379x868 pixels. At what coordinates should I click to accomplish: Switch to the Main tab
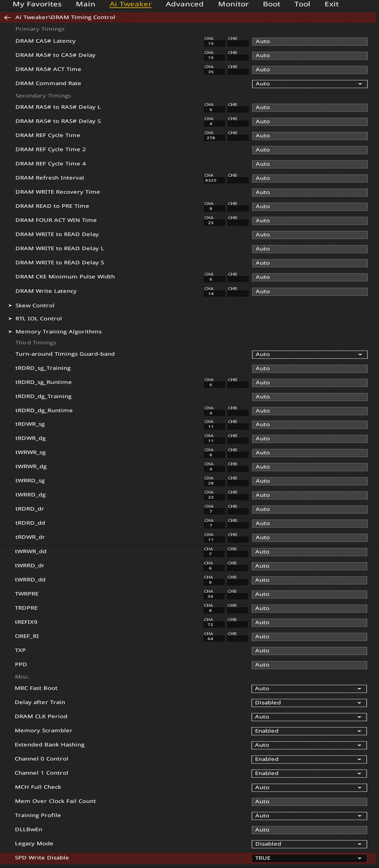pos(85,4)
